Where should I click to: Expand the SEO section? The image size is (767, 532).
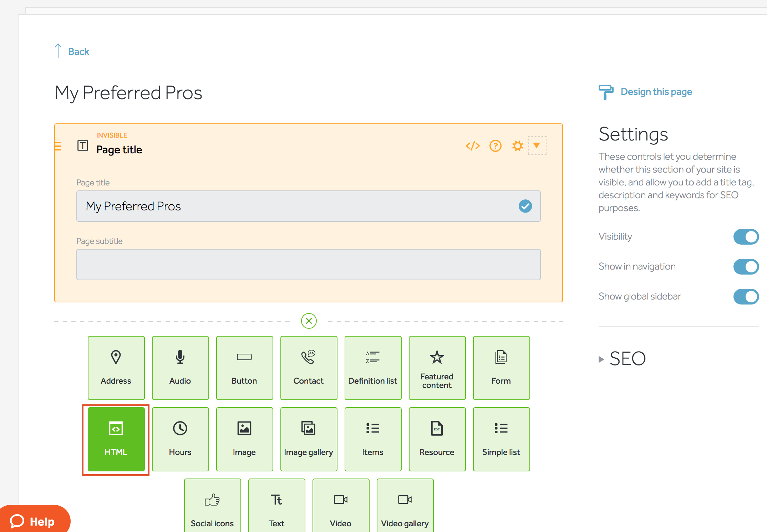click(623, 359)
